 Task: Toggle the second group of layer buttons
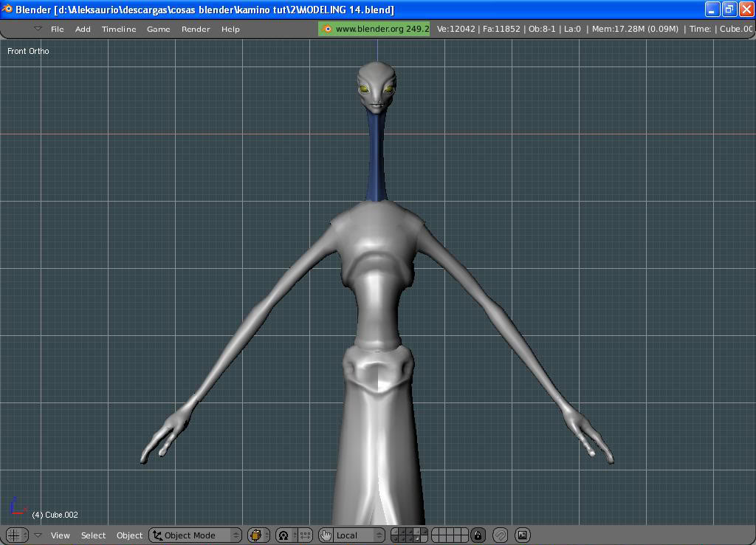pos(450,535)
